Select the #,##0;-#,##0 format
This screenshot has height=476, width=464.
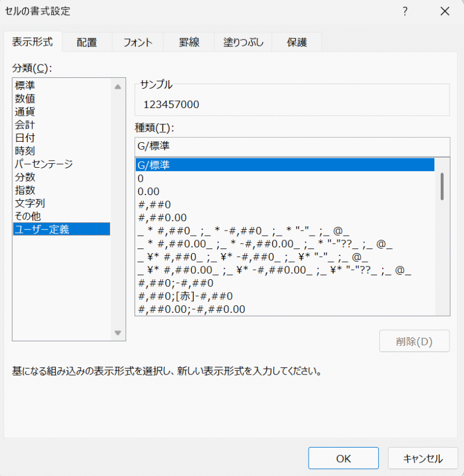click(285, 283)
